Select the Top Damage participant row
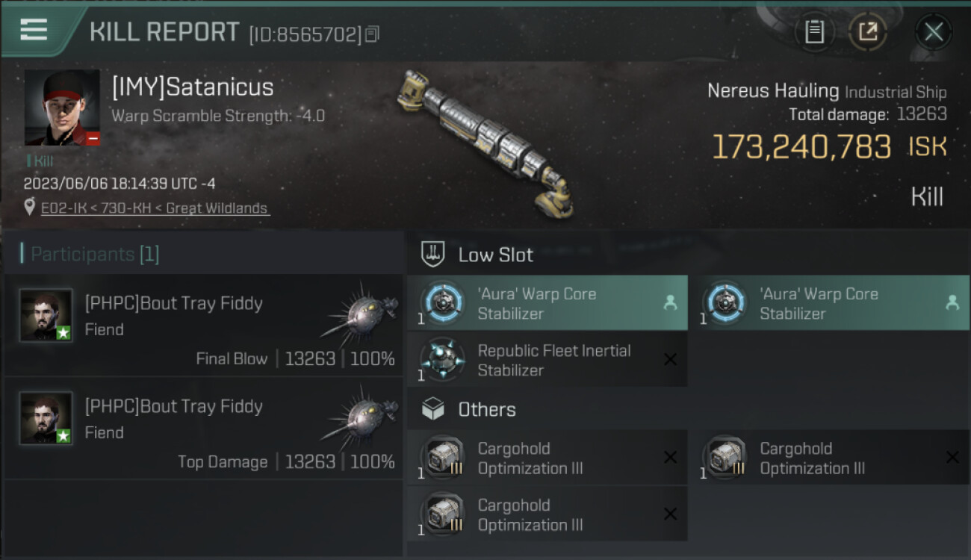Image resolution: width=971 pixels, height=560 pixels. tap(203, 428)
